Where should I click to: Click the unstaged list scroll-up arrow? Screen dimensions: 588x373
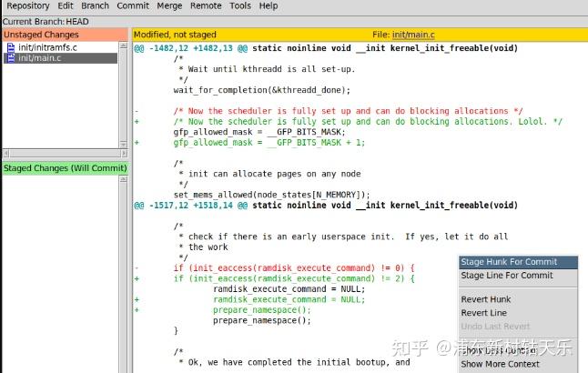123,45
